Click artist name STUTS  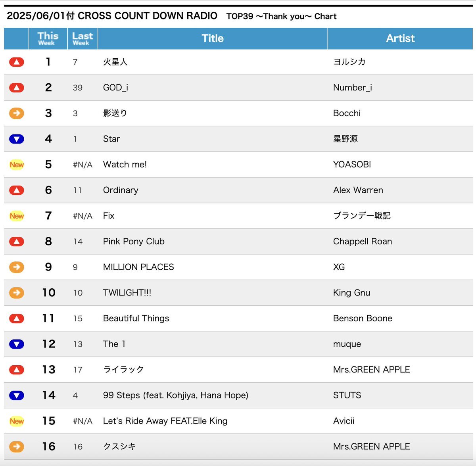347,395
